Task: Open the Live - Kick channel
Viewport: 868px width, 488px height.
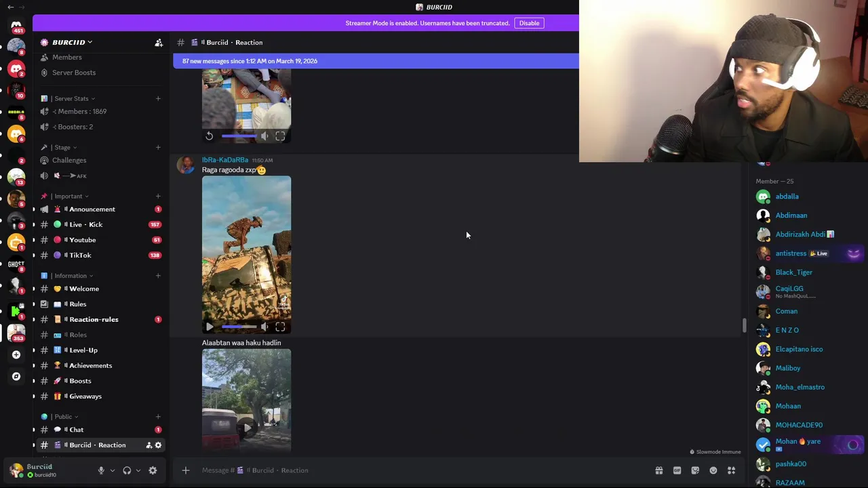Action: tap(85, 224)
